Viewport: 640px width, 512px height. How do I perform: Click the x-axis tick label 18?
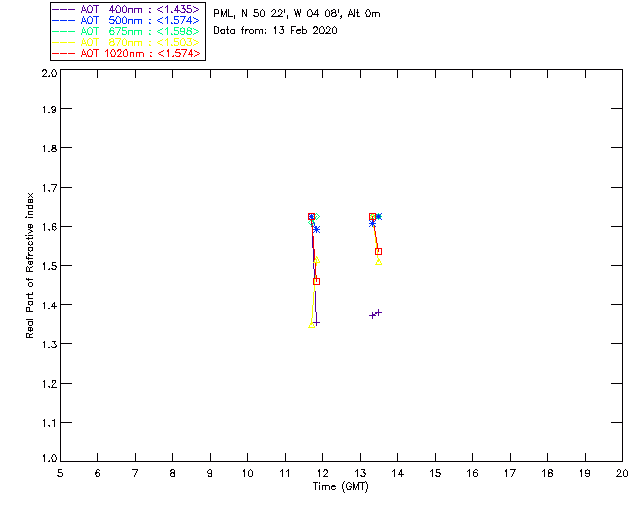click(547, 473)
